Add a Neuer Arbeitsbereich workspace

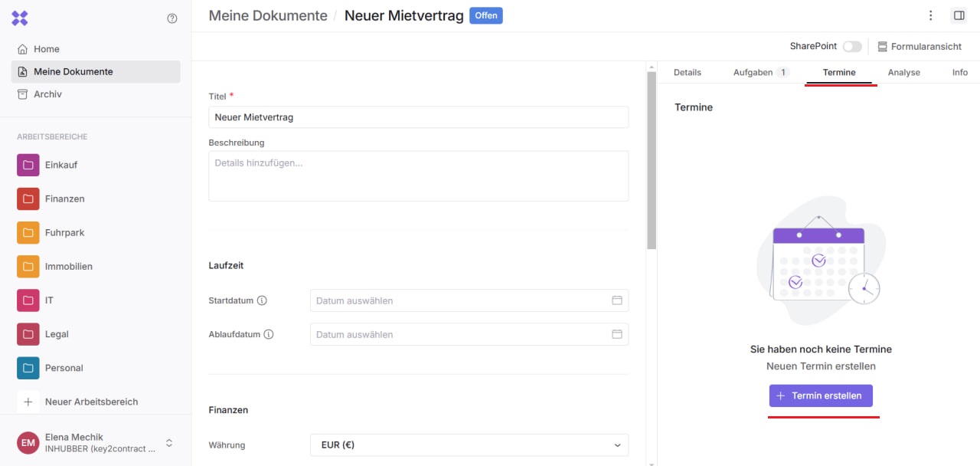tap(90, 402)
